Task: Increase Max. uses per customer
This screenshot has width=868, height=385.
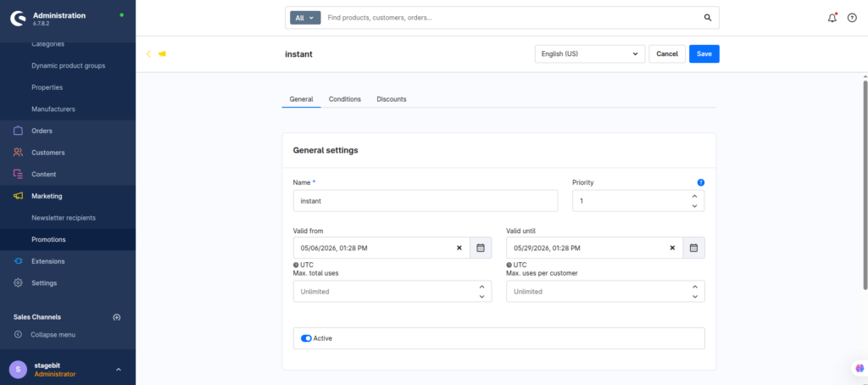Action: pyautogui.click(x=695, y=287)
